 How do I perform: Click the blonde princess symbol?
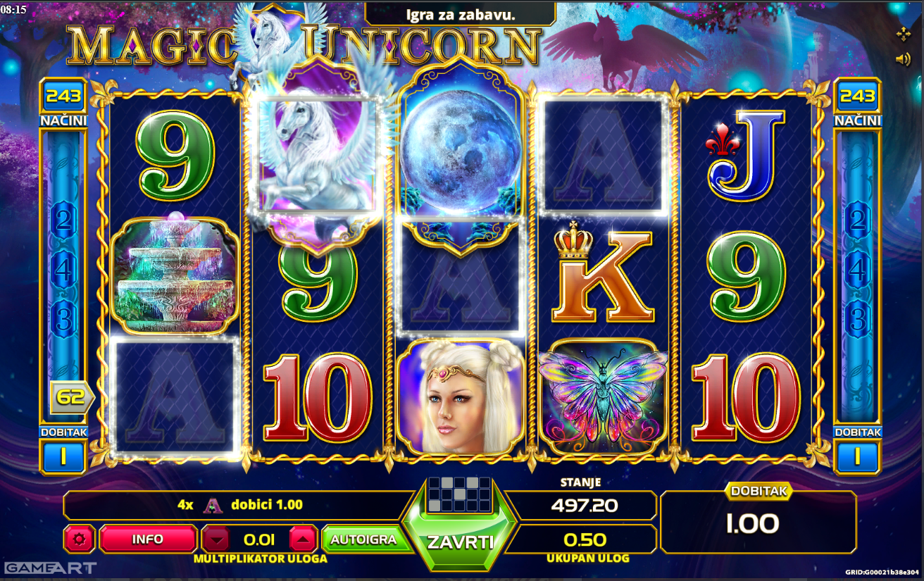461,396
